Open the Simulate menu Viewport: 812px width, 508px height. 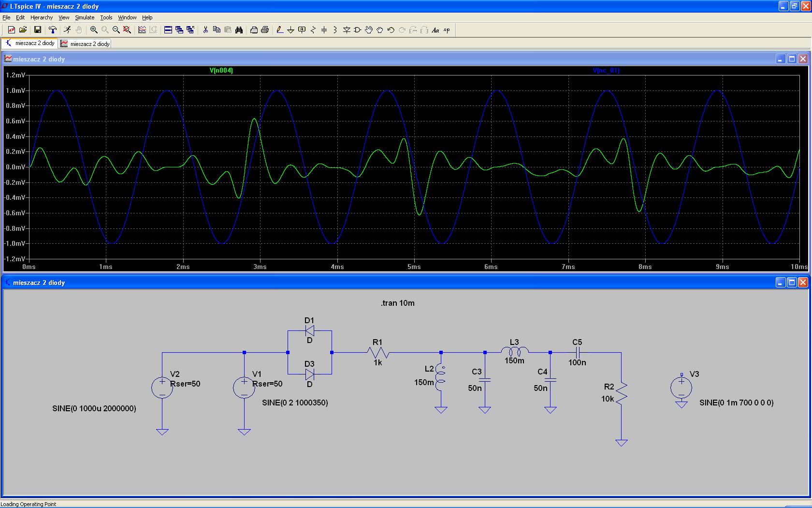[85, 17]
